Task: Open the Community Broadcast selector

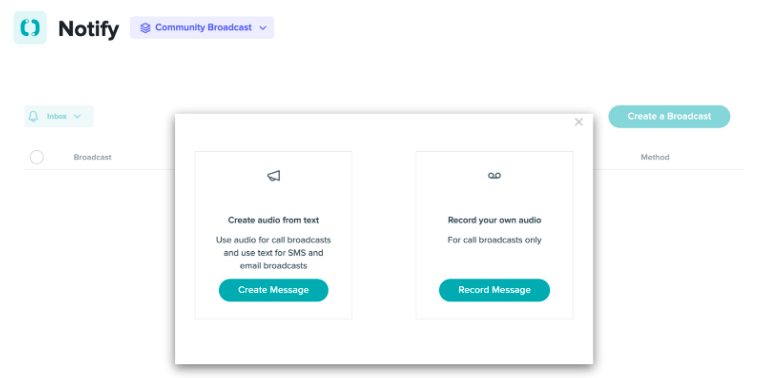Action: click(x=202, y=28)
